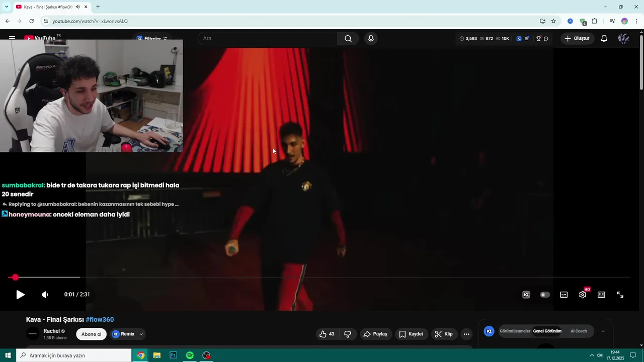Viewport: 644px width, 362px height.
Task: Open the Chrome extensions puzzle menu
Action: click(595, 21)
